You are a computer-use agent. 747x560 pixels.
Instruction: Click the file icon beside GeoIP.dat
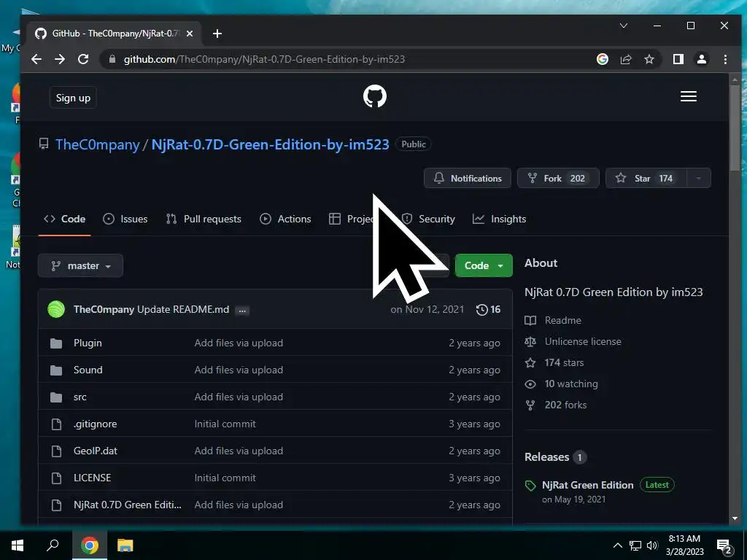[x=56, y=451]
